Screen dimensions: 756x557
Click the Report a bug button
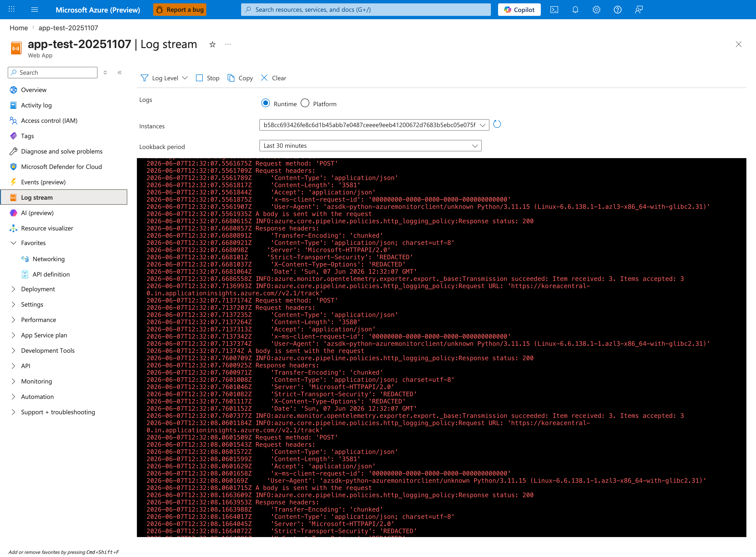(180, 9)
